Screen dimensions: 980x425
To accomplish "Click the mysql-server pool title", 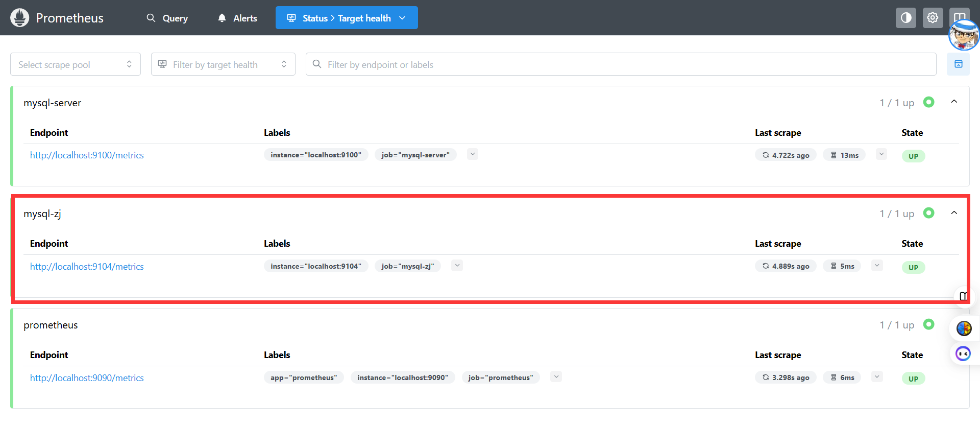I will (x=53, y=103).
